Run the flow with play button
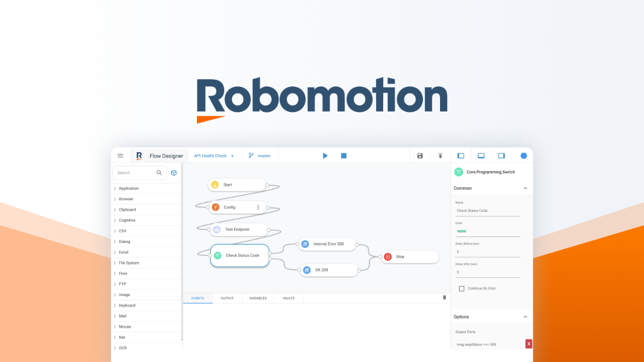The width and height of the screenshot is (644, 362). (325, 156)
